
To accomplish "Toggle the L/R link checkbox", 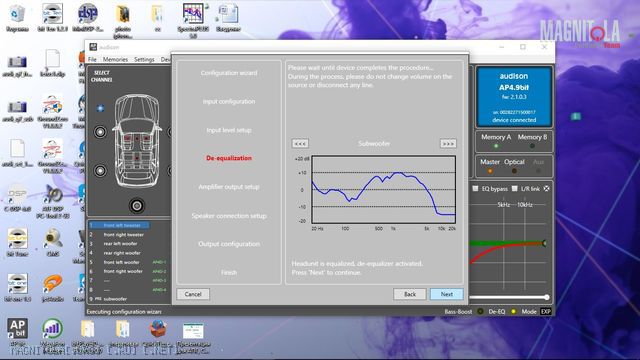I will click(x=515, y=189).
